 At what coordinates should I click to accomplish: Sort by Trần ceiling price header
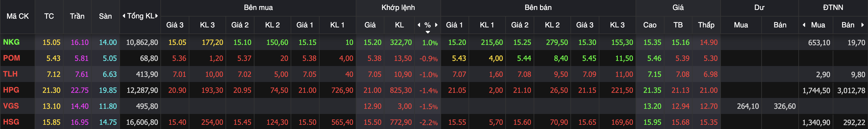point(77,16)
